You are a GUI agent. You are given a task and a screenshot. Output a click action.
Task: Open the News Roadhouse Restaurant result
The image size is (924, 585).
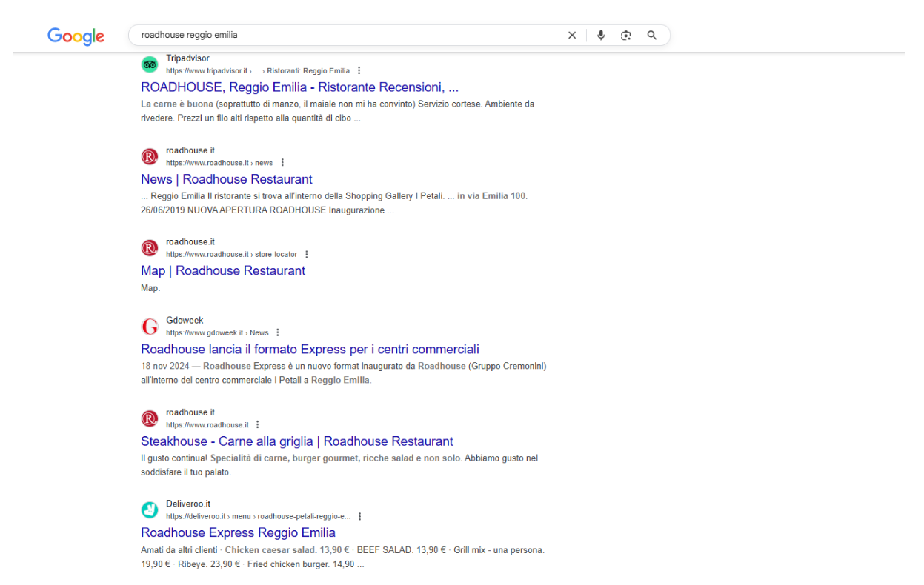[x=226, y=178]
